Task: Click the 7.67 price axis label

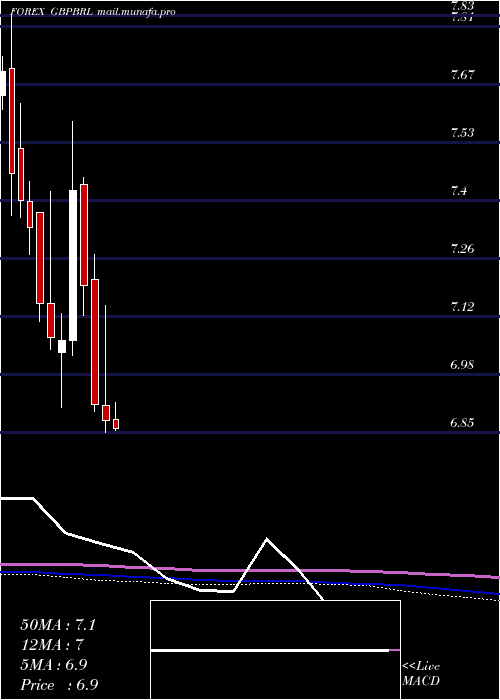Action: (462, 75)
